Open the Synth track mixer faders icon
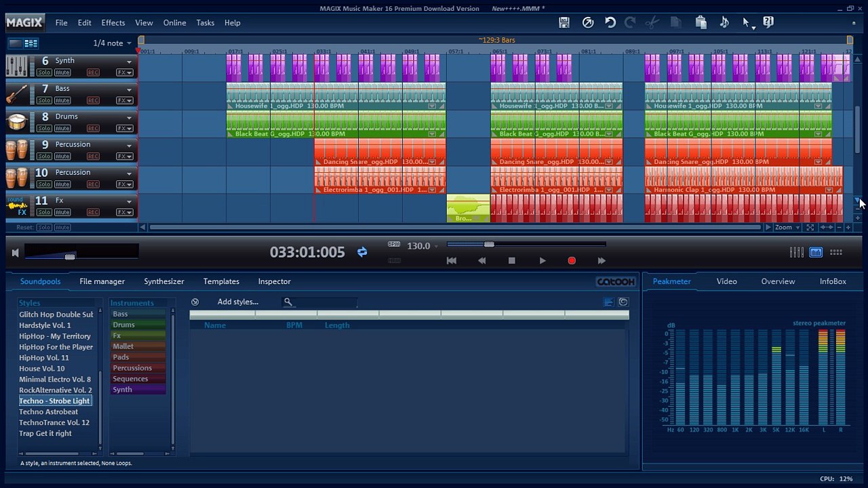 [17, 66]
